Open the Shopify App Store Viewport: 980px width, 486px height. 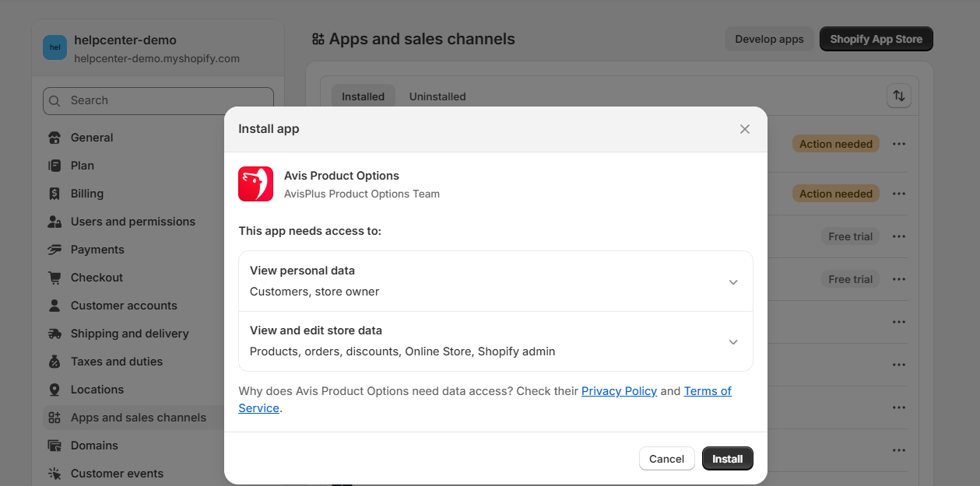coord(876,39)
